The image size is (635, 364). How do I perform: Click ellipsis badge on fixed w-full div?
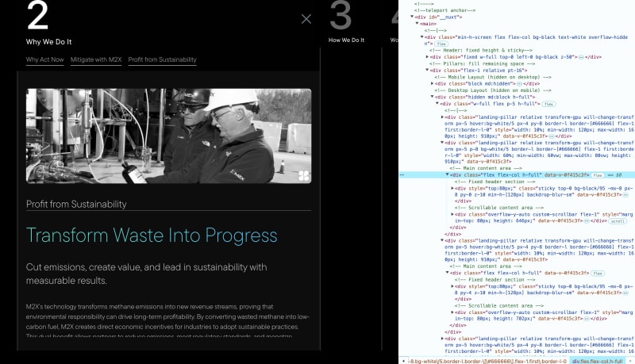point(581,57)
